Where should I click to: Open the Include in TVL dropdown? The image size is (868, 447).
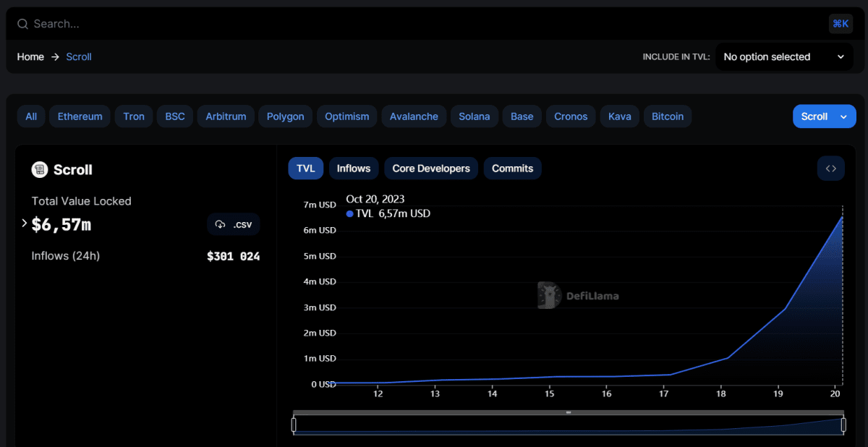pyautogui.click(x=784, y=56)
